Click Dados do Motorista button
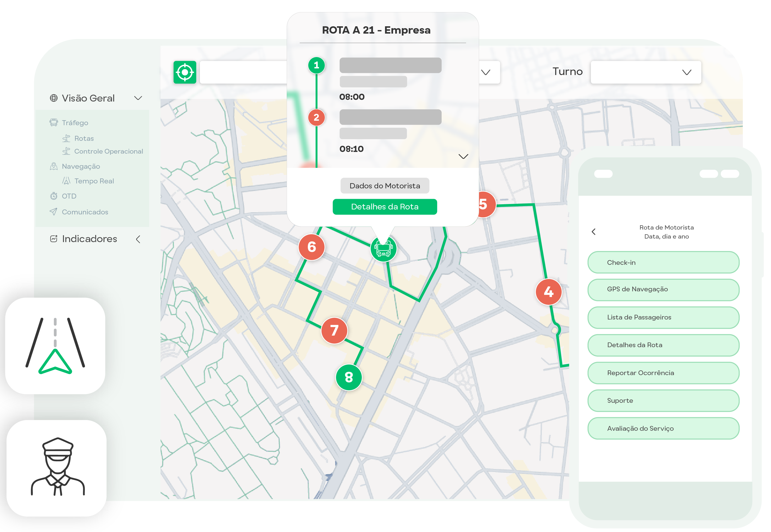 point(385,186)
